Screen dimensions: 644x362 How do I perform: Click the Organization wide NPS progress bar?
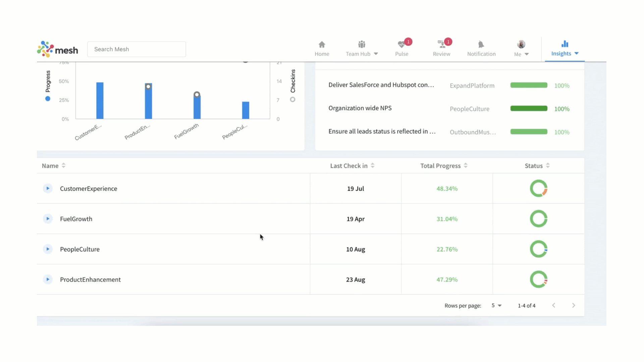coord(529,109)
